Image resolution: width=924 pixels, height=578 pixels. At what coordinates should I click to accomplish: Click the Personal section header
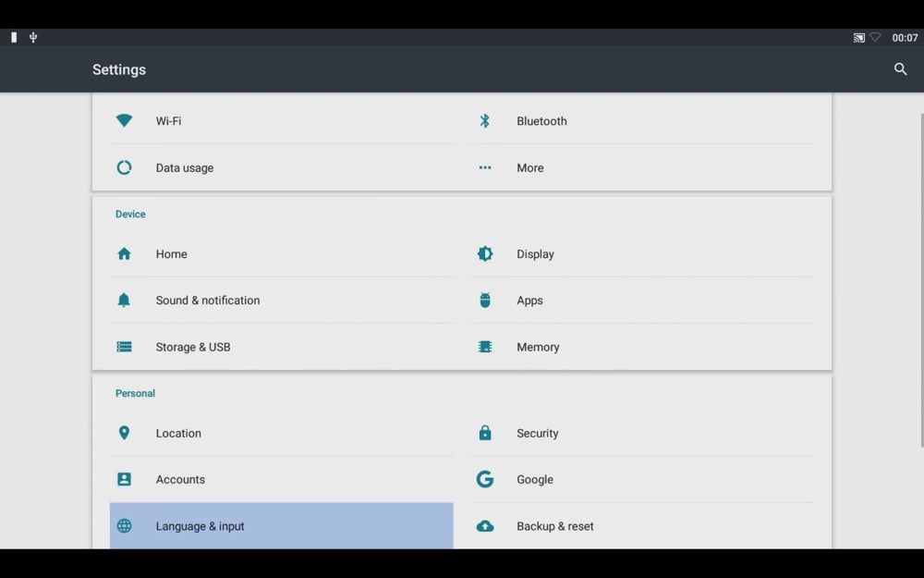[135, 393]
